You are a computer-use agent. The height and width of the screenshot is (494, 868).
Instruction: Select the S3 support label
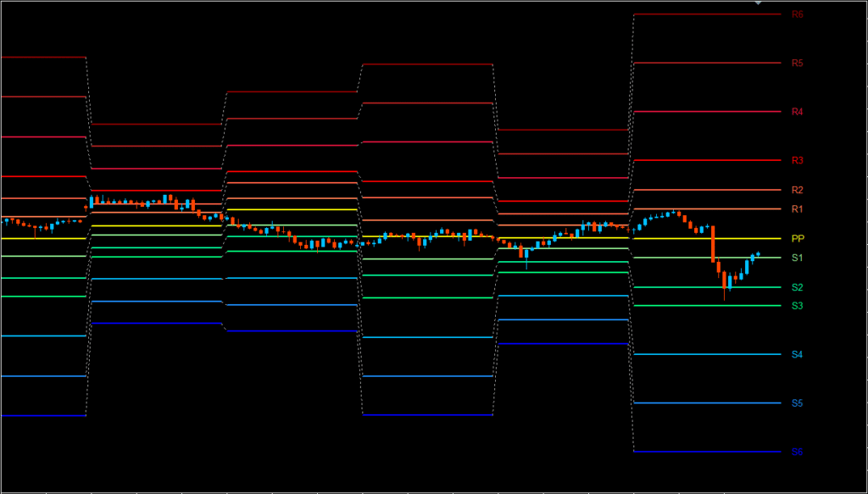[797, 306]
